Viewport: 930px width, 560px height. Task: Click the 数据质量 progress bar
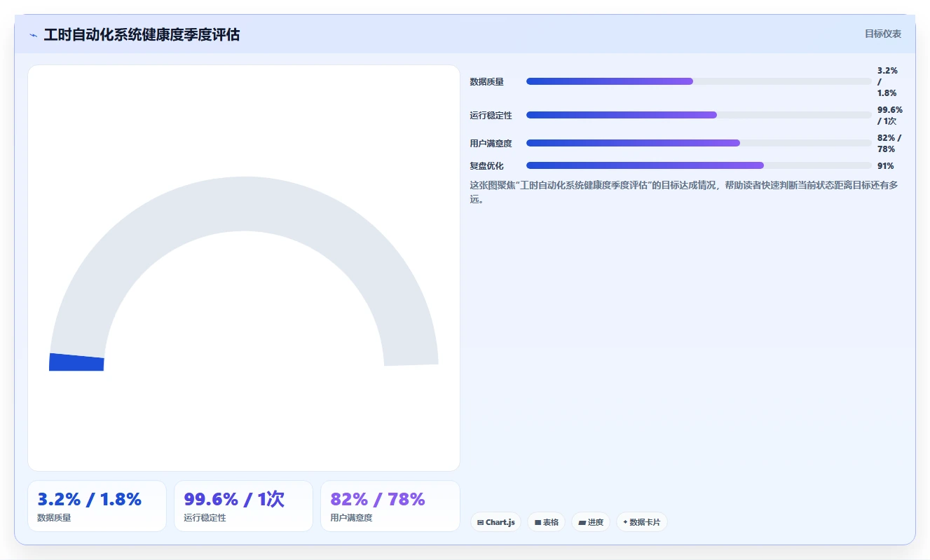[699, 81]
